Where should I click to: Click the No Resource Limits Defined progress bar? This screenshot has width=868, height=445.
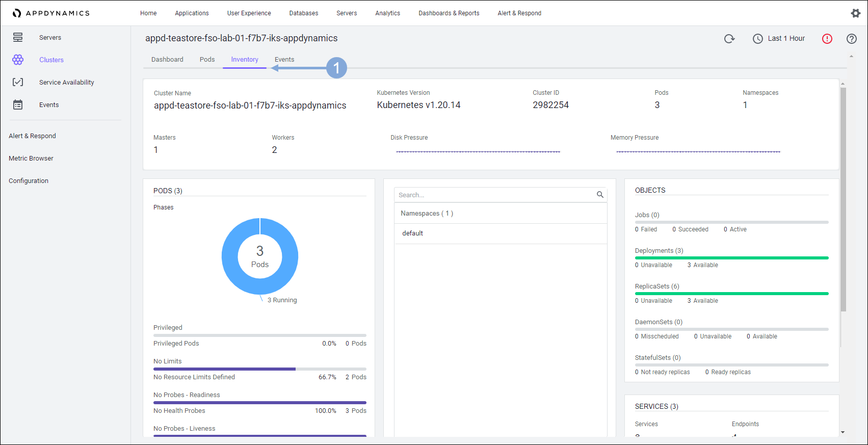pos(259,369)
